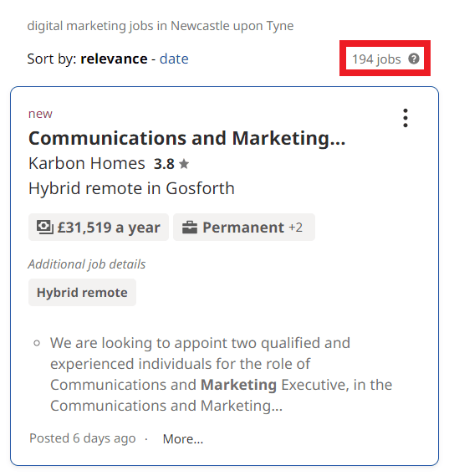This screenshot has height=476, width=449.
Task: Click Hybrid remote in Gosforth location text
Action: 131,188
